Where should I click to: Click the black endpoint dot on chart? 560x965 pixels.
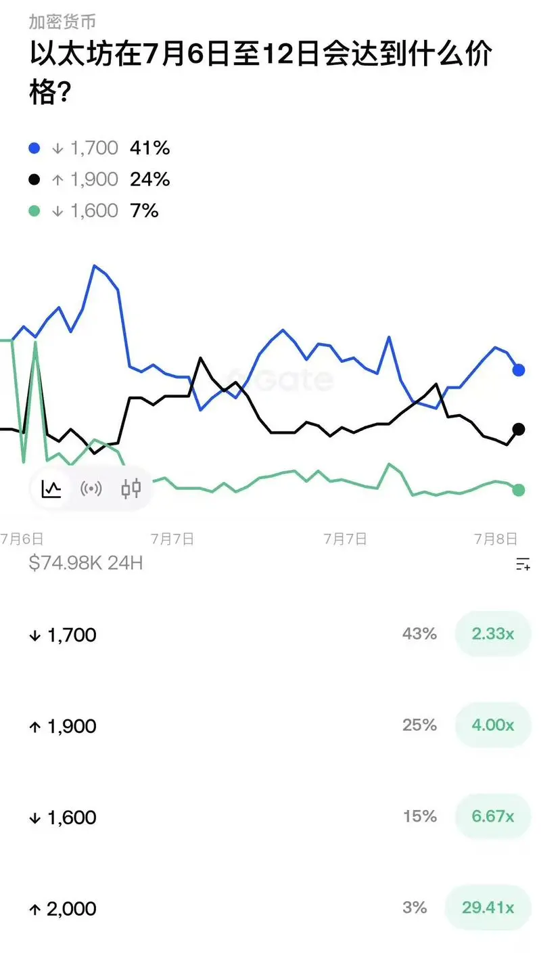tap(519, 429)
